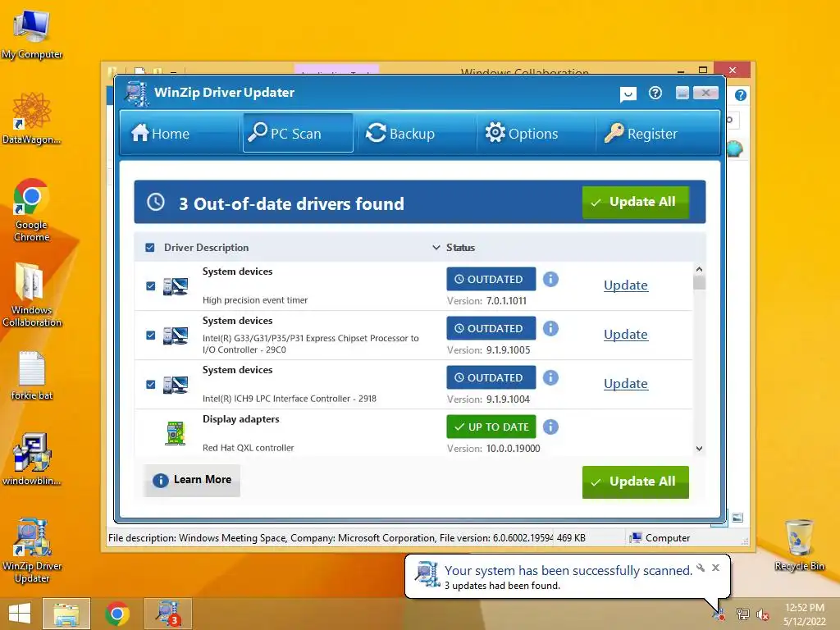Click the High precision event timer device icon
840x630 pixels.
pyautogui.click(x=176, y=286)
